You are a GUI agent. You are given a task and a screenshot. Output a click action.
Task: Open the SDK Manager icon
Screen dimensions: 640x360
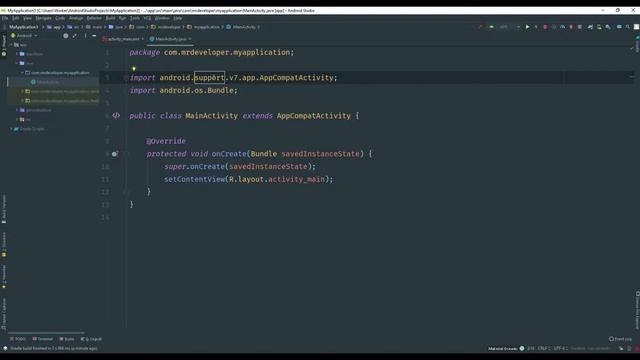pyautogui.click(x=608, y=27)
